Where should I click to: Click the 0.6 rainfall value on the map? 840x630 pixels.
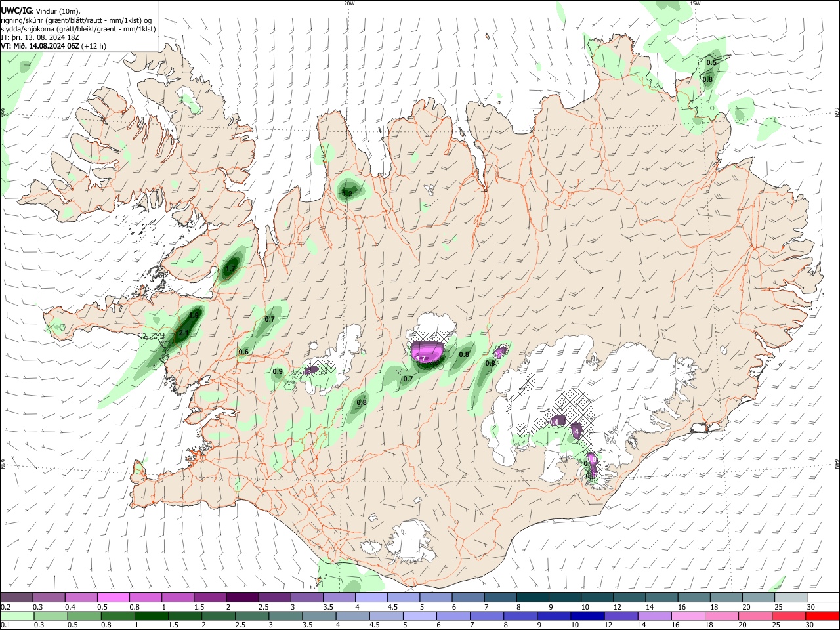243,352
